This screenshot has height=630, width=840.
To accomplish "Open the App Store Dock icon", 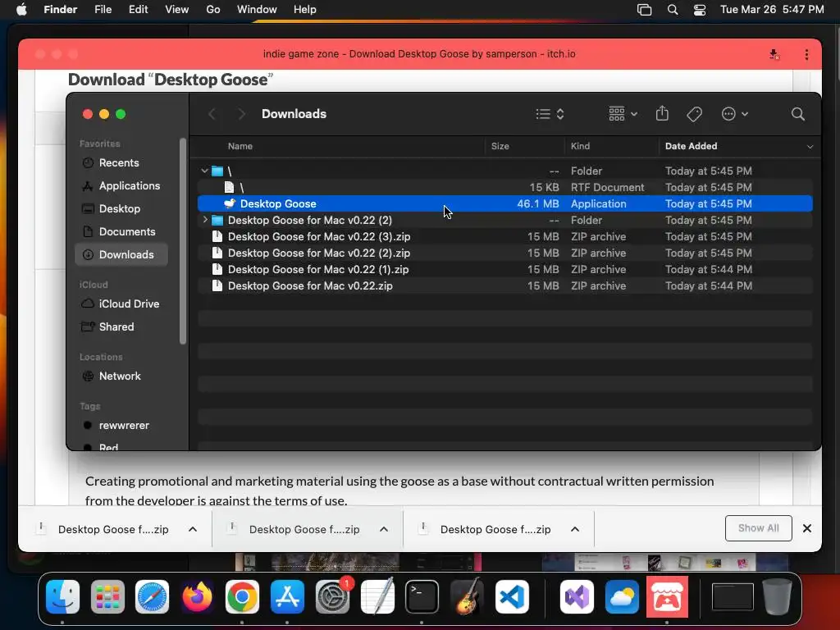I will pos(287,596).
